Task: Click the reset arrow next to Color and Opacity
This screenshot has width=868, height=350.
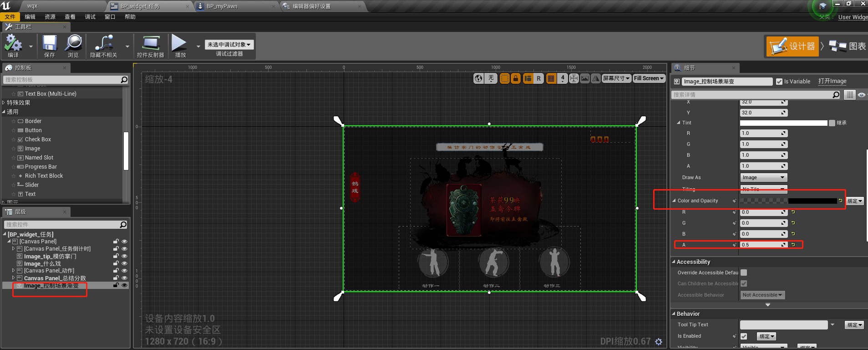Action: coord(841,201)
